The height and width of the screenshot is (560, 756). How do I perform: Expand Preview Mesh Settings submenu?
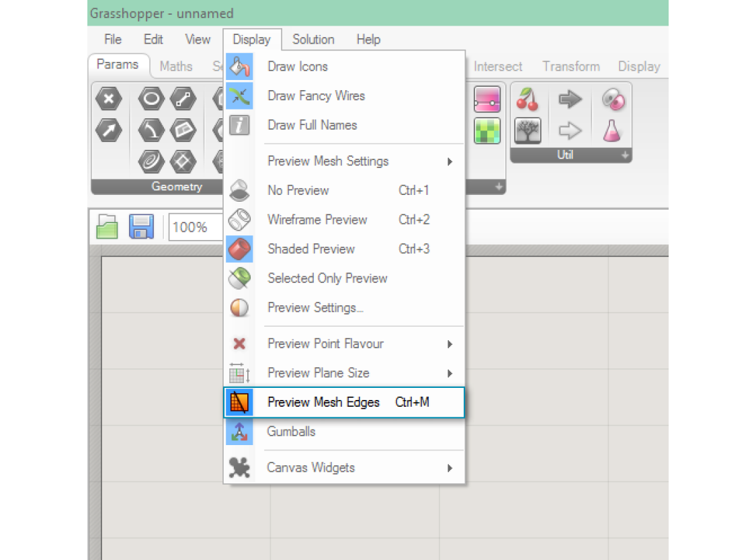point(328,161)
